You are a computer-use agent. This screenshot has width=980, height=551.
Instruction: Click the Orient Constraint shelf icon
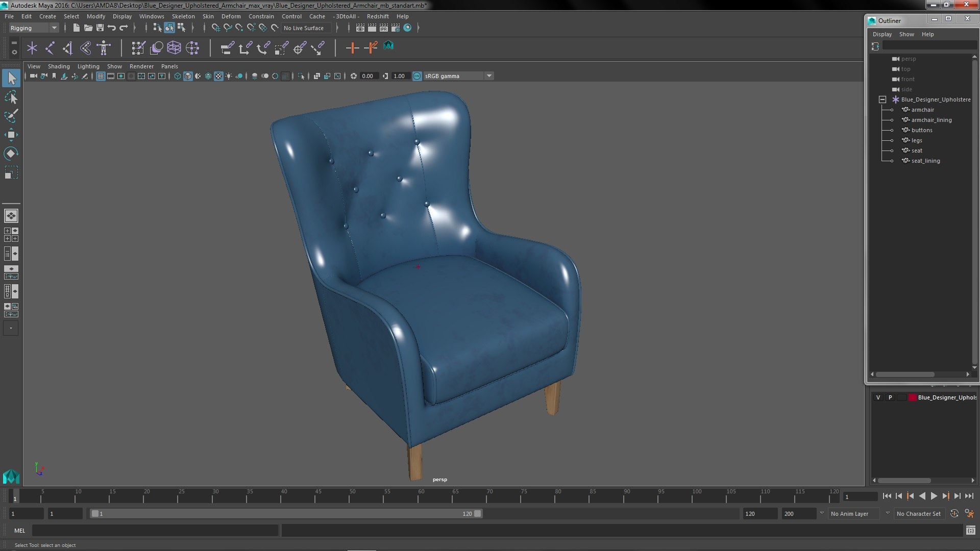coord(263,48)
